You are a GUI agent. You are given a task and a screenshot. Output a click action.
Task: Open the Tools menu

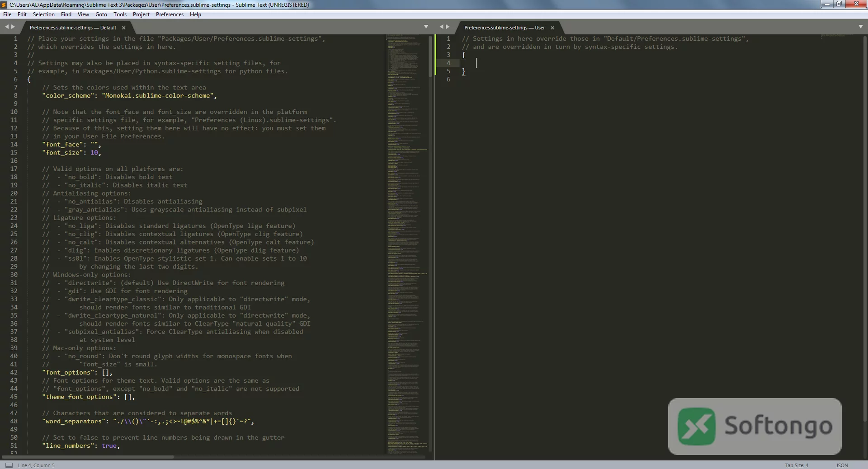coord(120,14)
